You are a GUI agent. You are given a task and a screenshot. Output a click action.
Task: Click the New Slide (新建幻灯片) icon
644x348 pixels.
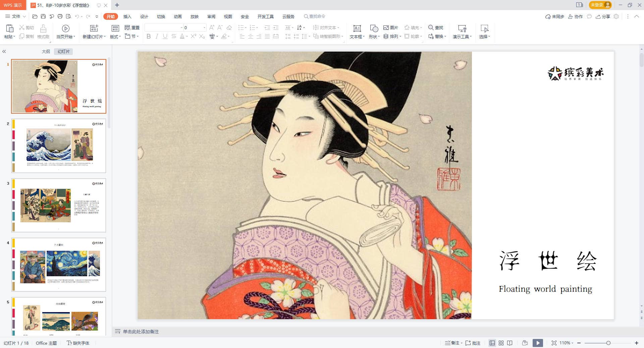(x=94, y=28)
